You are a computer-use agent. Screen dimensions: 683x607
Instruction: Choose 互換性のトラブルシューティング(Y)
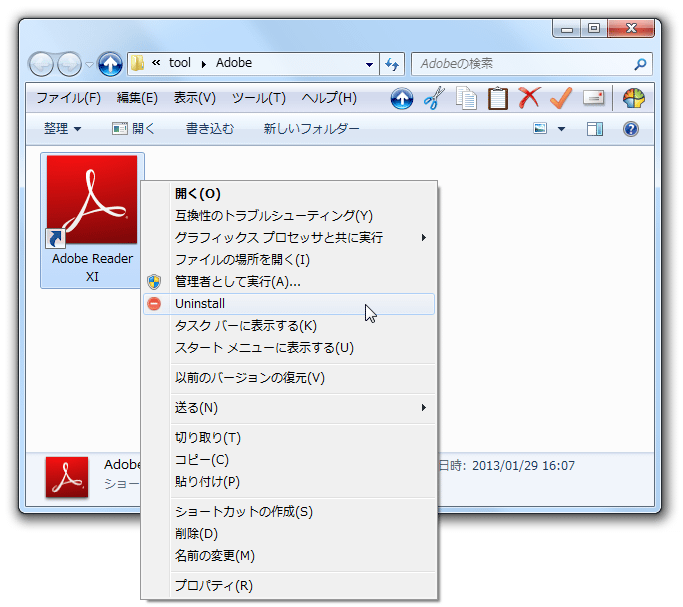coord(289,216)
